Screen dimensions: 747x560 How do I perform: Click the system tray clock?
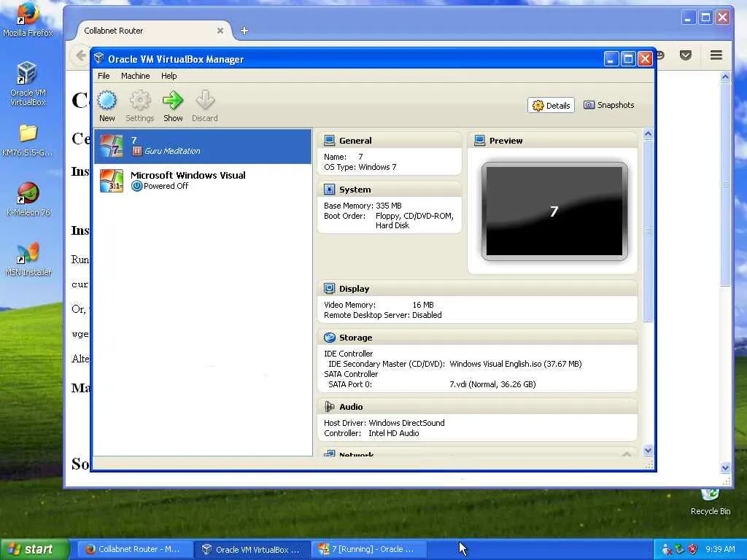tap(720, 549)
